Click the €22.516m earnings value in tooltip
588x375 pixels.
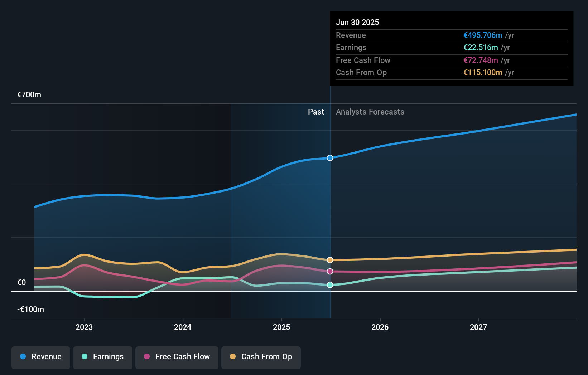point(481,48)
